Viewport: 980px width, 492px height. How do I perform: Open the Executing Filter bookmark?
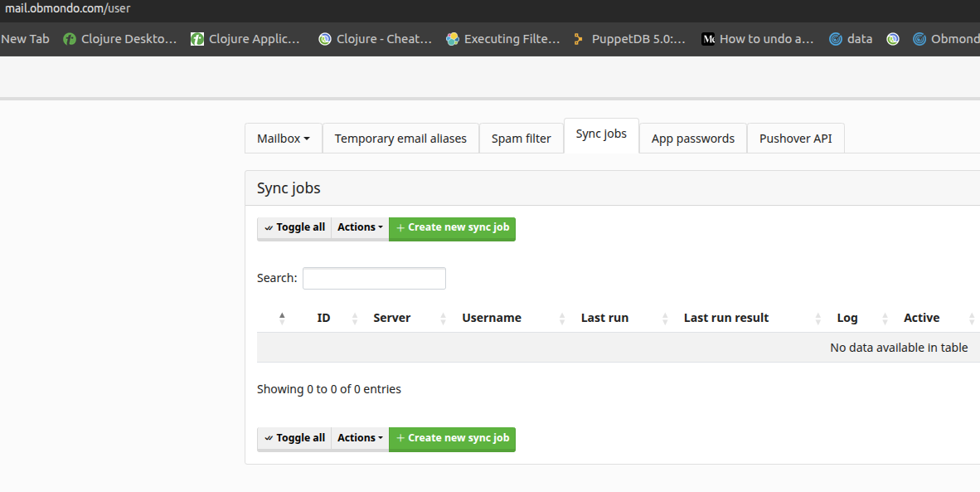[503, 39]
